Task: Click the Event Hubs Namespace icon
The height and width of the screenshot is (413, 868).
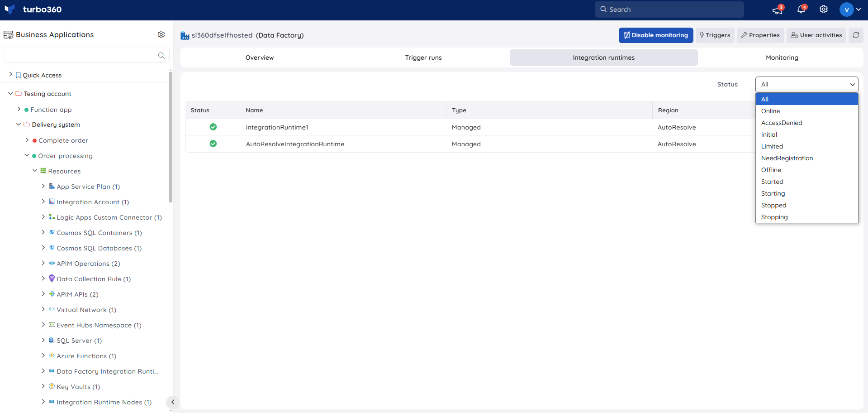Action: [52, 325]
